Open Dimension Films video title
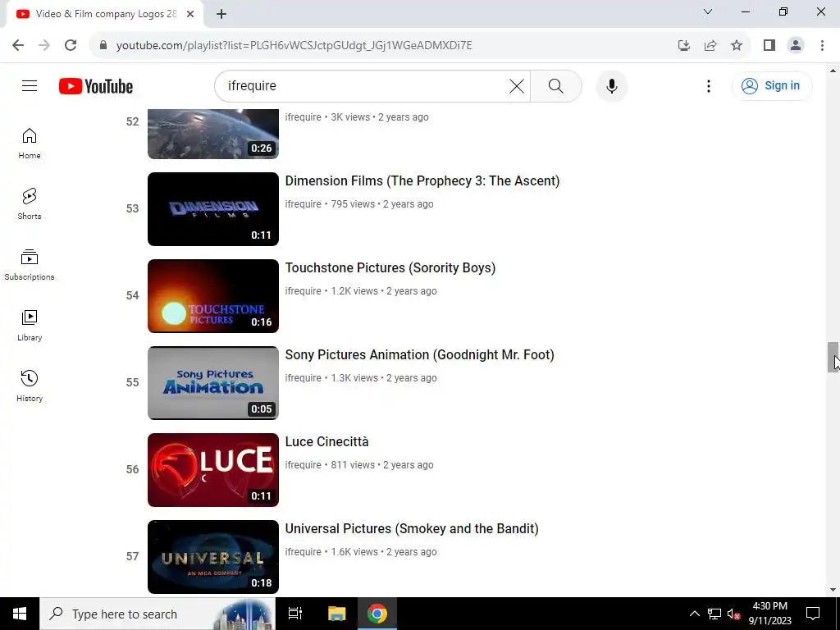Image resolution: width=840 pixels, height=630 pixels. pos(422,180)
